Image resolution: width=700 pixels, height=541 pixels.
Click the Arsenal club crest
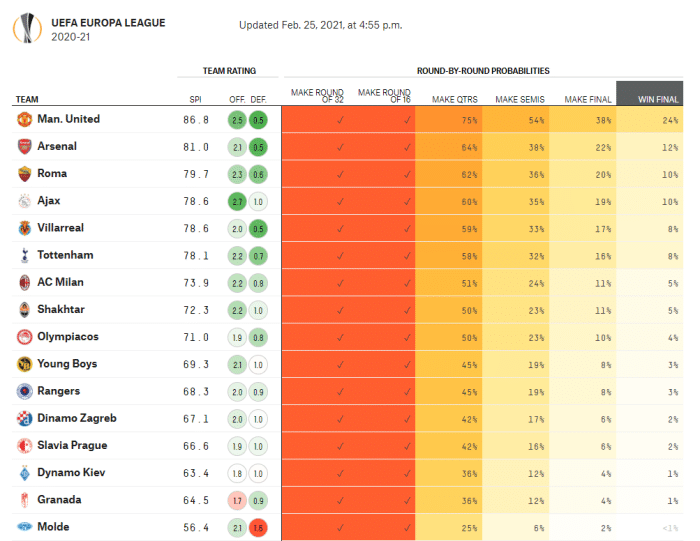coord(24,146)
